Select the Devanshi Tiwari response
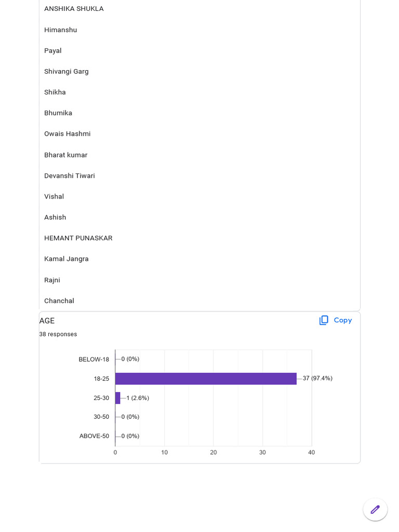 point(70,176)
